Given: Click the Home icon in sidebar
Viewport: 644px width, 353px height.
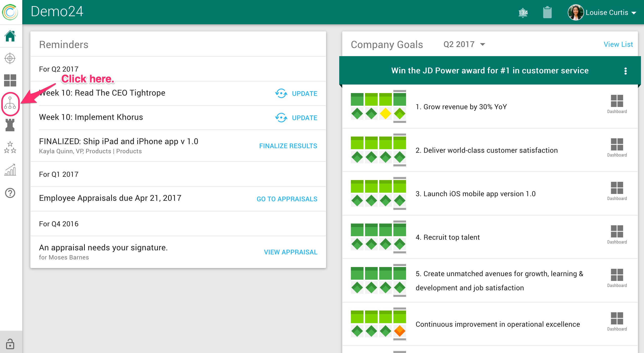Looking at the screenshot, I should 10,36.
